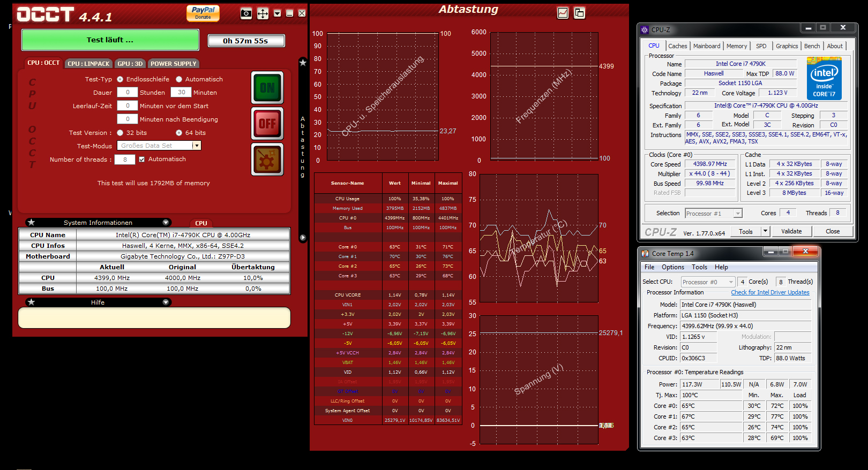Click the Minuten nach Beendigung field
868x470 pixels.
(128, 119)
